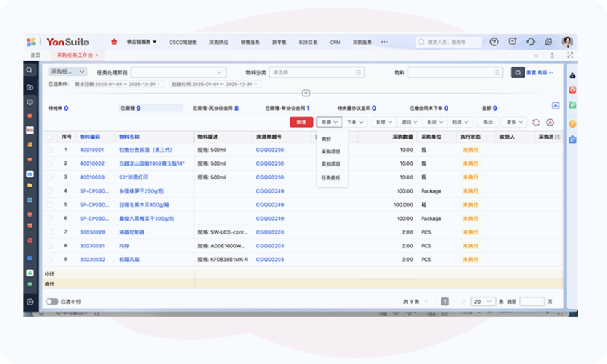Open the 任务处理阶段 dropdown

(178, 72)
